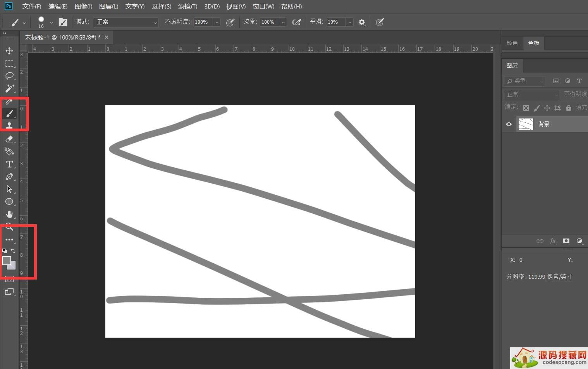Select the Rectangular Marquee tool
Viewport: 588px width, 369px height.
tap(9, 64)
